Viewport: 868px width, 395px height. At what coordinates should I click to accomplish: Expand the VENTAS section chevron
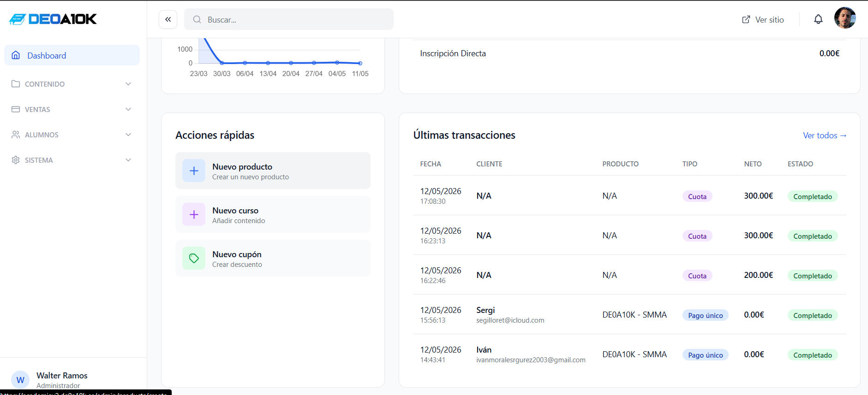click(128, 109)
